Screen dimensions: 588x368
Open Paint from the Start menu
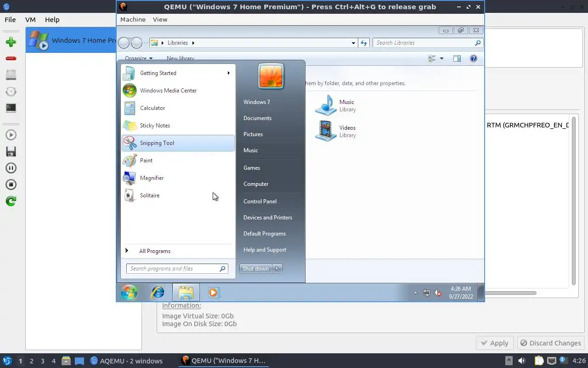coord(178,161)
